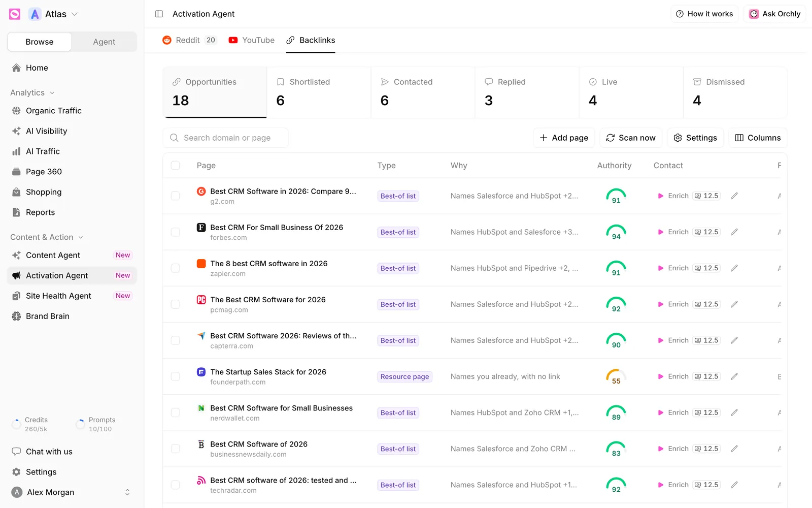Check the capterra.com row checkbox
Screen dimensions: 812x508
176,340
